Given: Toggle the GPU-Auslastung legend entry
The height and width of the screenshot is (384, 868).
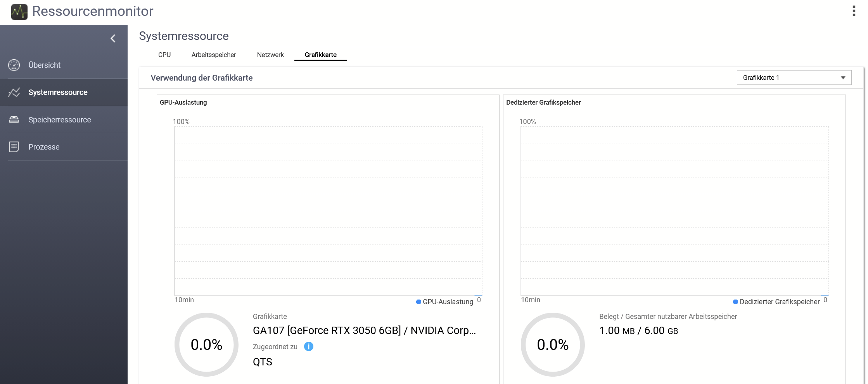Looking at the screenshot, I should (x=444, y=302).
